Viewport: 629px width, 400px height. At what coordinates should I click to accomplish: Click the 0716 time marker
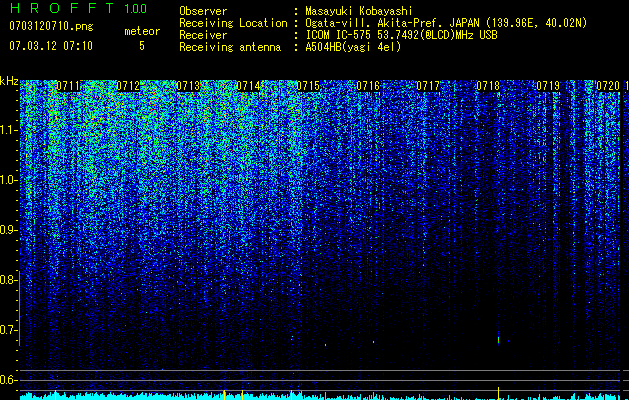coord(368,86)
